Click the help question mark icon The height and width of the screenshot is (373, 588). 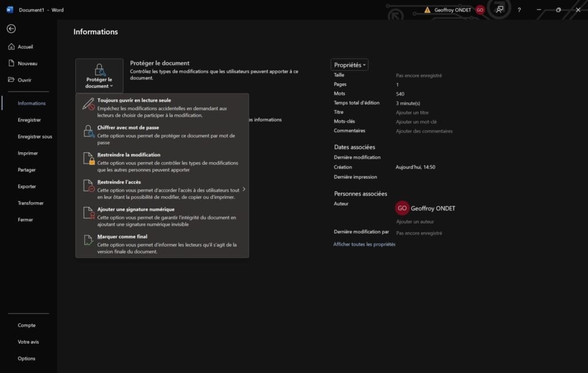click(x=519, y=10)
